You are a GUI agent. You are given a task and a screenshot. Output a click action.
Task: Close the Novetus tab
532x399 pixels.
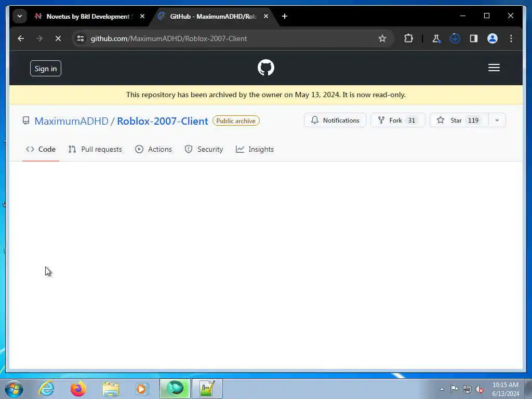pos(142,16)
